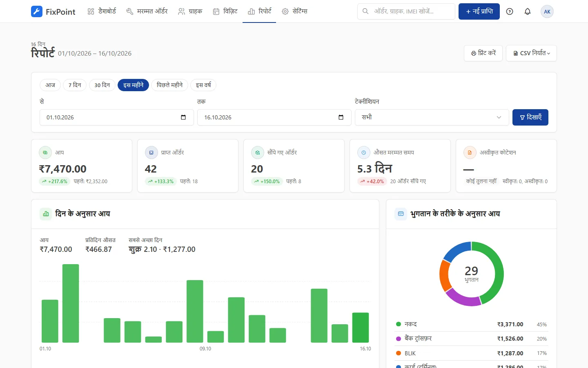The image size is (588, 368).
Task: Select the 30 दिन range chip
Action: point(102,85)
